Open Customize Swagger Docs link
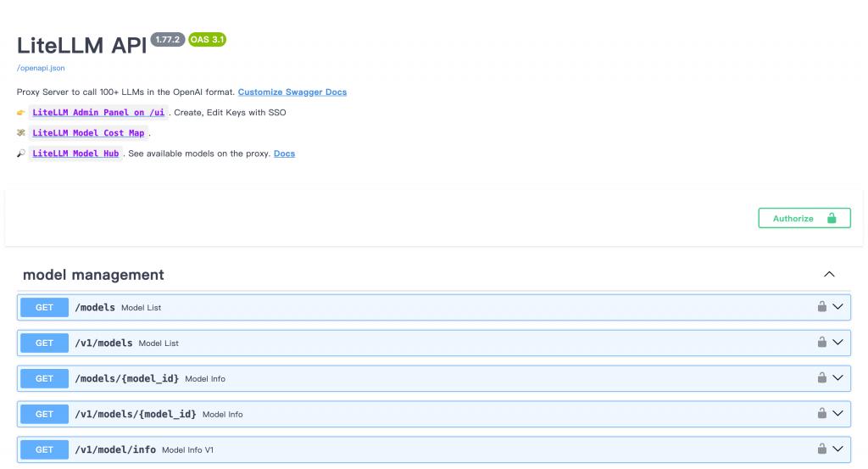 [x=292, y=92]
